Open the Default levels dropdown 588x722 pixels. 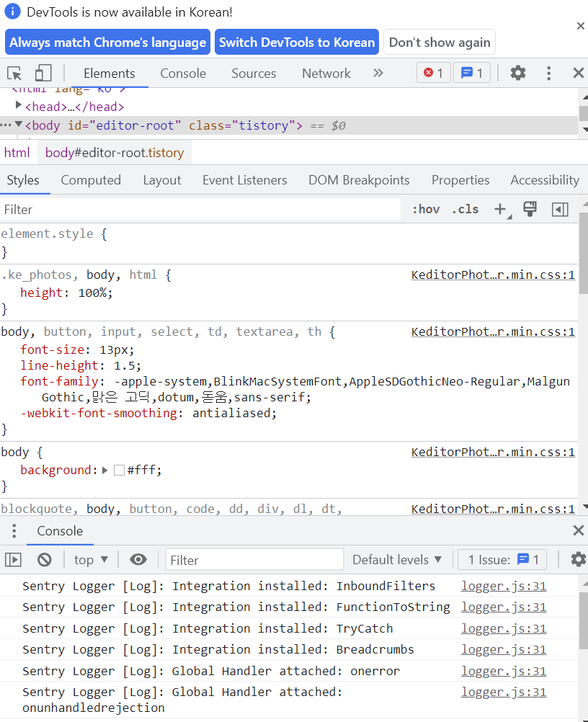[x=397, y=559]
